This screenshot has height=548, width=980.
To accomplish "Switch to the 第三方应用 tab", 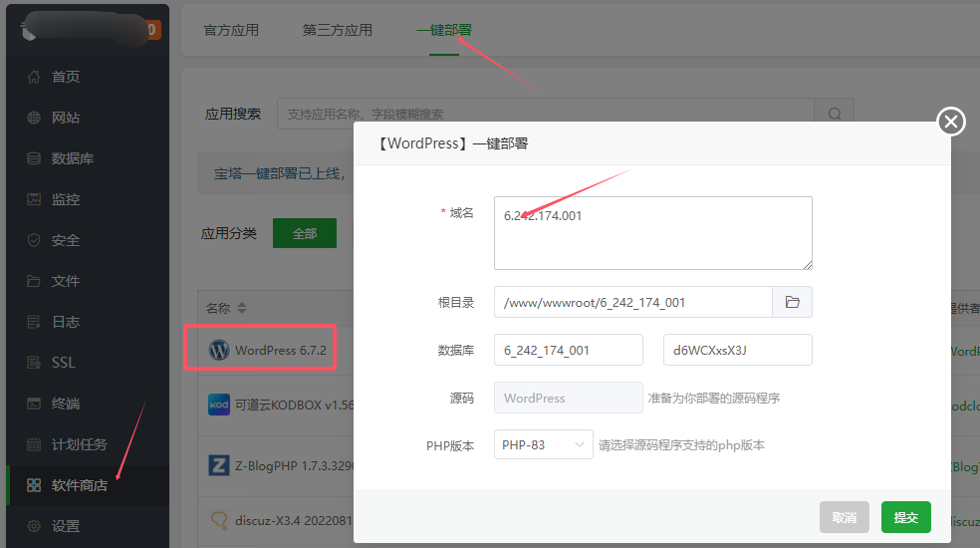I will click(338, 30).
